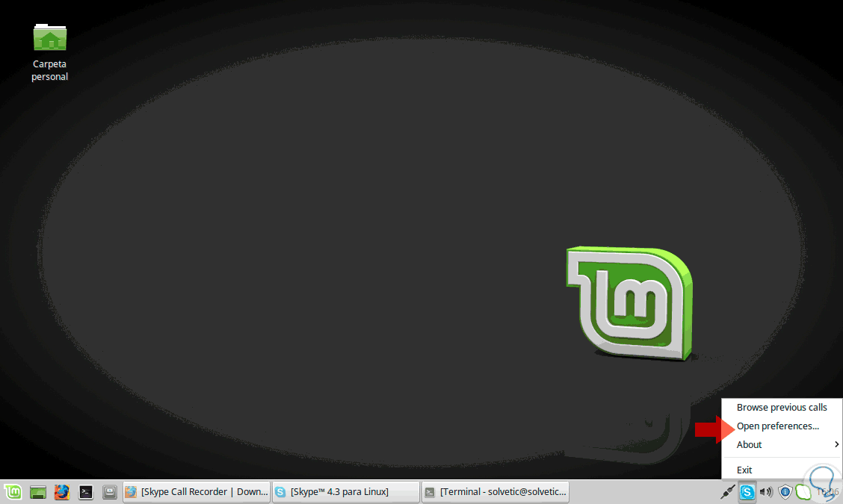Image resolution: width=843 pixels, height=504 pixels.
Task: Open the file manager panel launcher
Action: 110,491
